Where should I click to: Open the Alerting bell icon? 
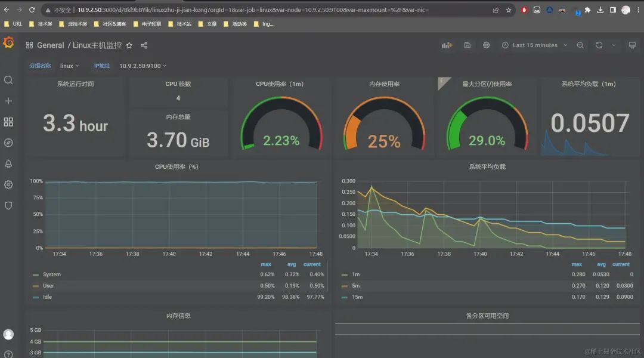click(8, 163)
